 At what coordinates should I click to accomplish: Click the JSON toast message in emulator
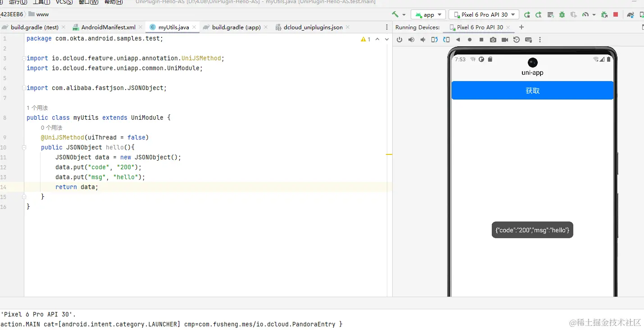pos(532,230)
